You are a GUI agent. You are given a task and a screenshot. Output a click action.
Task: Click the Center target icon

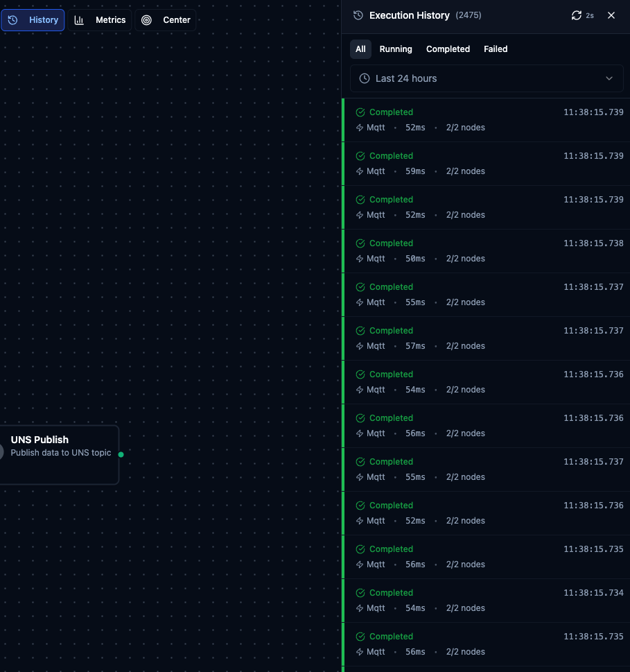pyautogui.click(x=146, y=19)
